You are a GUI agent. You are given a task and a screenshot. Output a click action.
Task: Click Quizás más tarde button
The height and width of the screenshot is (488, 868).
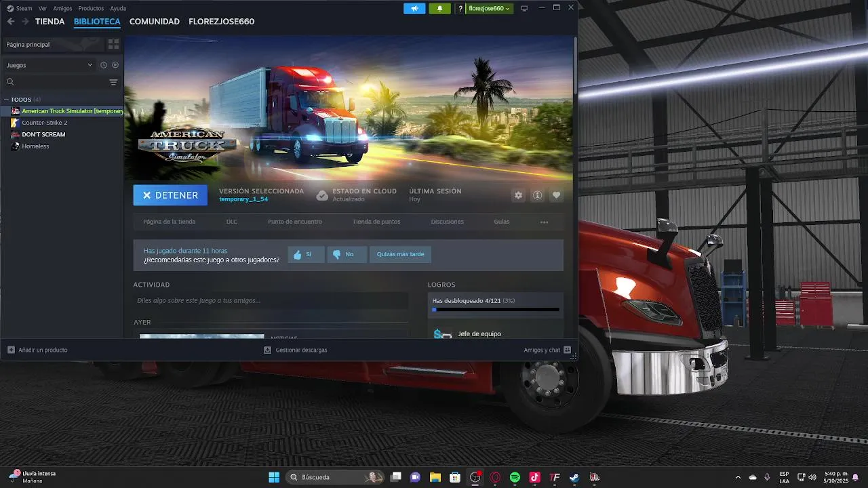click(x=400, y=254)
